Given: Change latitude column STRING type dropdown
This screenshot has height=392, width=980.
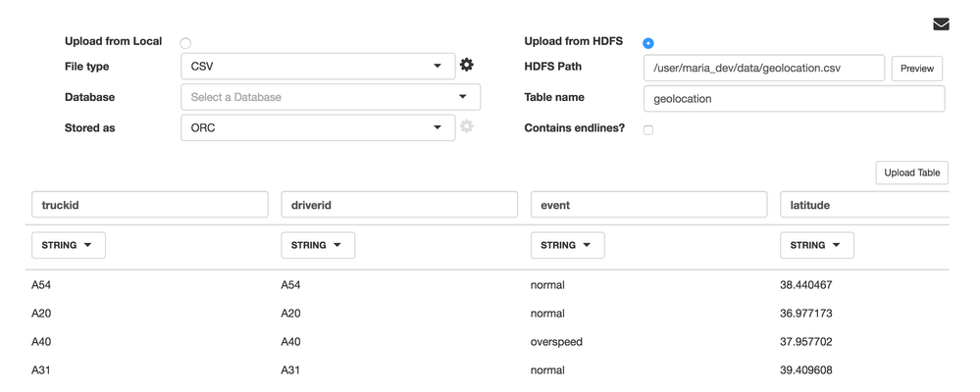Looking at the screenshot, I should (816, 245).
